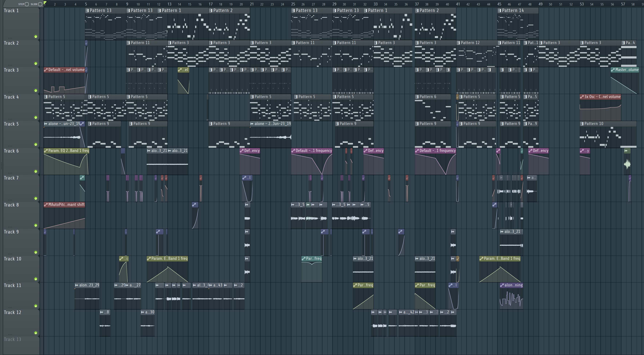Open clip menu of Pattern 1 at bar 12
Image resolution: width=644 pixels, height=355 pixels.
pos(159,11)
